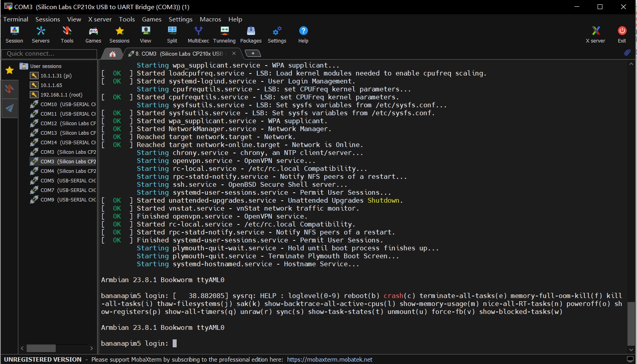Click the paperclip attachment icon

click(x=627, y=52)
